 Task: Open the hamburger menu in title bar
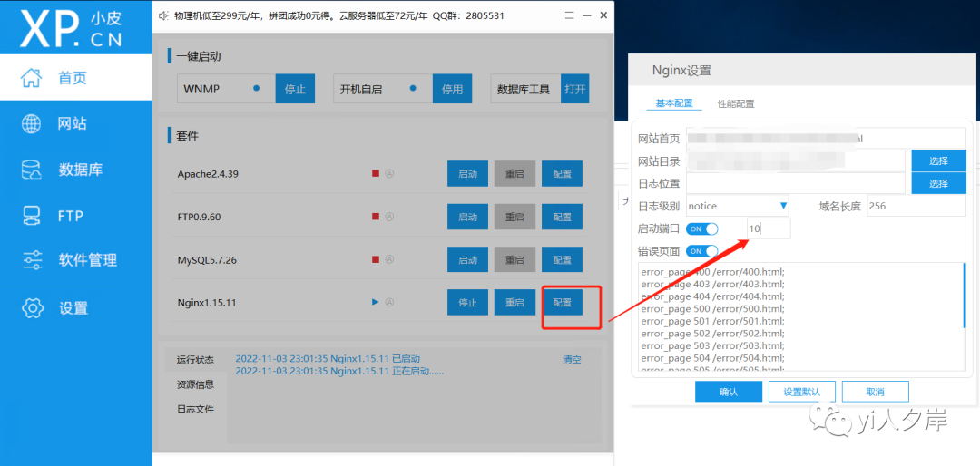569,15
